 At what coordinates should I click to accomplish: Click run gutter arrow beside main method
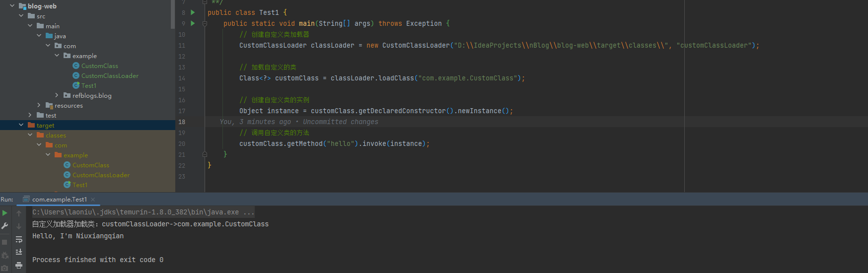pos(193,23)
